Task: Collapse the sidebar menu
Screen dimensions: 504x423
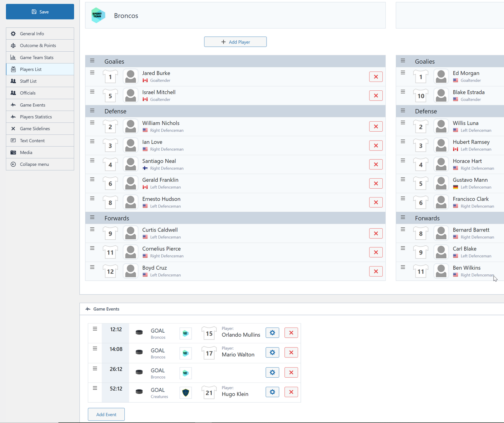Action: 34,164
